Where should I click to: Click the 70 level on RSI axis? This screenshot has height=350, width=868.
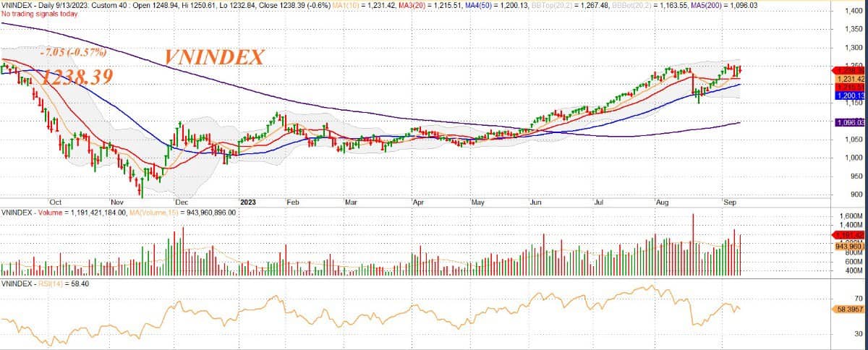pyautogui.click(x=858, y=297)
